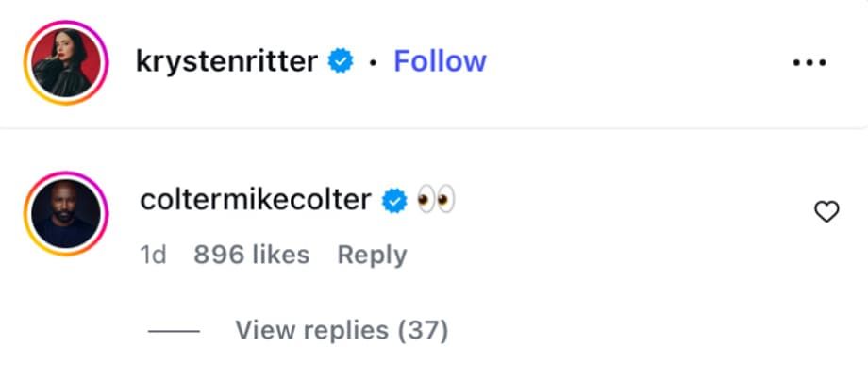Viewport: 868px width, 380px height.
Task: Click coltermikecolter's blue verified badge
Action: tap(393, 201)
